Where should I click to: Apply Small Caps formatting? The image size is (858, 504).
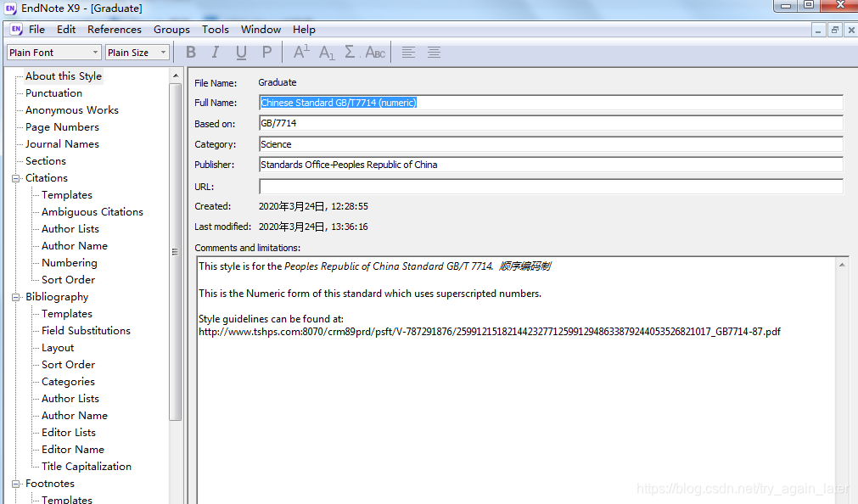coord(375,52)
